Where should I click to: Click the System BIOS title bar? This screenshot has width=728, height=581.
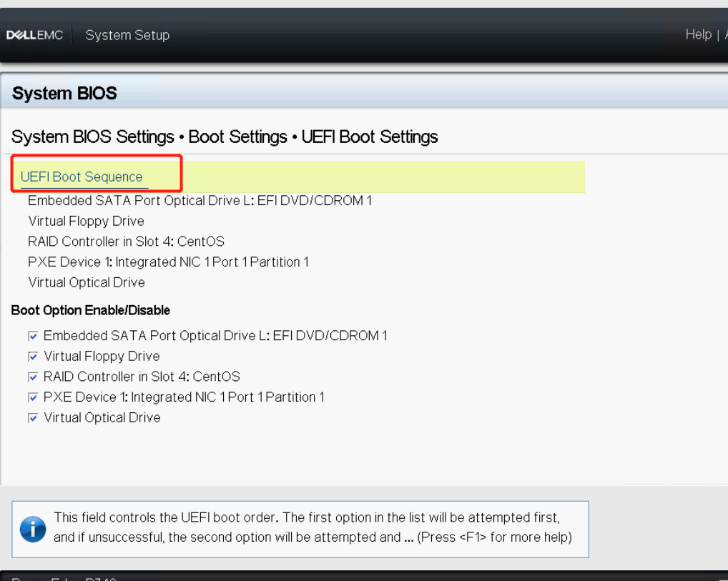(x=364, y=93)
